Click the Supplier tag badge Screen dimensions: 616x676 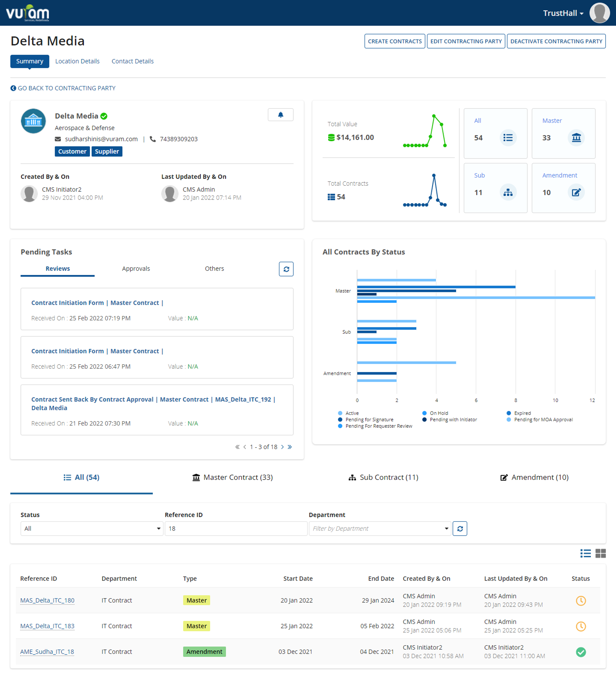tap(107, 151)
